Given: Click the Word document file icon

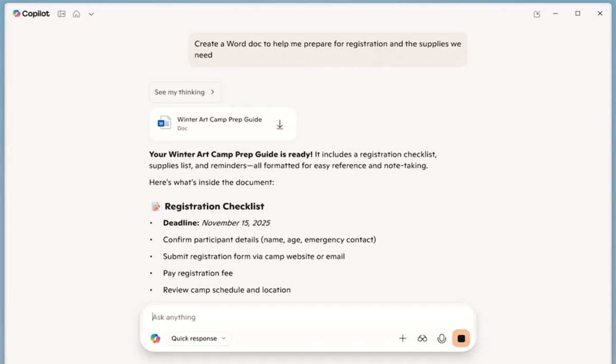Looking at the screenshot, I should pyautogui.click(x=164, y=123).
